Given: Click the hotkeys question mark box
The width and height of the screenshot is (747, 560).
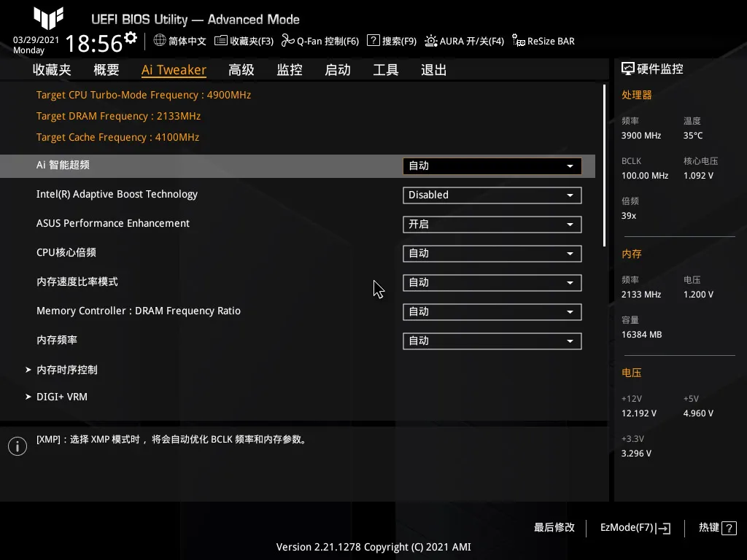Looking at the screenshot, I should [x=729, y=528].
